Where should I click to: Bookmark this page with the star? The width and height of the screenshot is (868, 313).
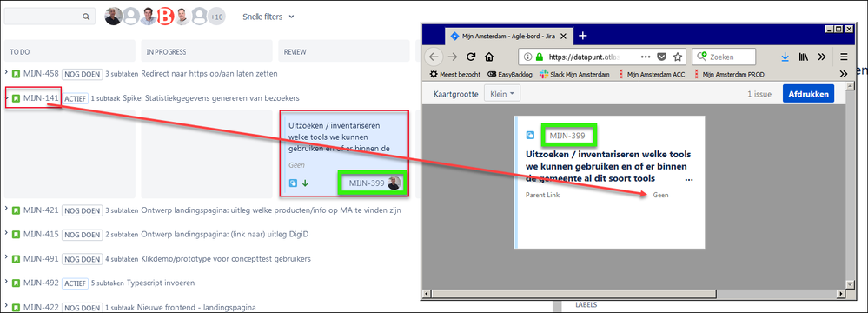tap(677, 57)
